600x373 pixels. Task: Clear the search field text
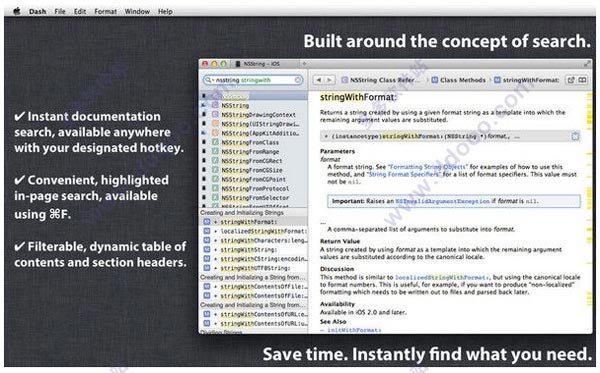tap(298, 80)
